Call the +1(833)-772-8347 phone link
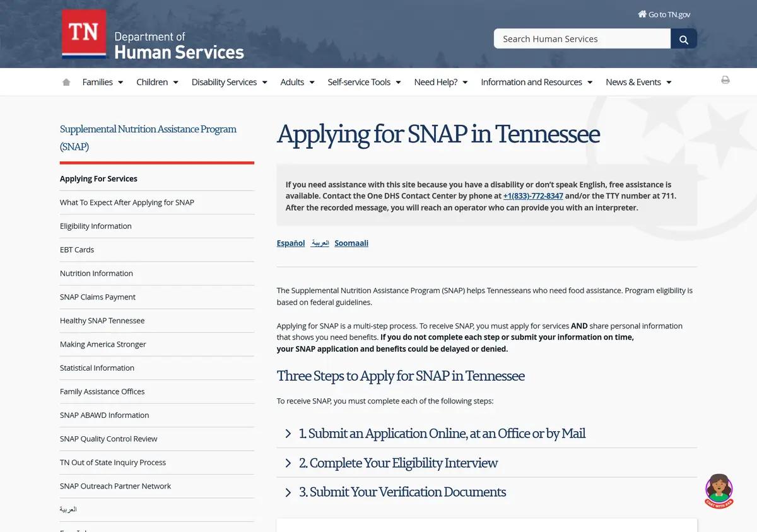 533,196
